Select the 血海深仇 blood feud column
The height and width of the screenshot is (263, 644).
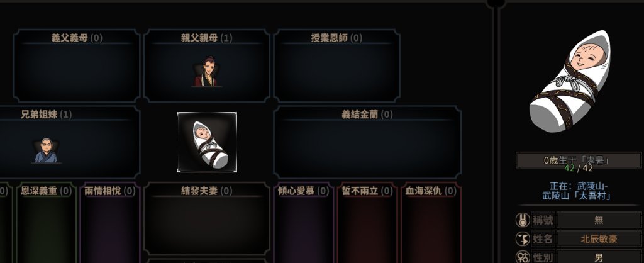click(x=431, y=224)
